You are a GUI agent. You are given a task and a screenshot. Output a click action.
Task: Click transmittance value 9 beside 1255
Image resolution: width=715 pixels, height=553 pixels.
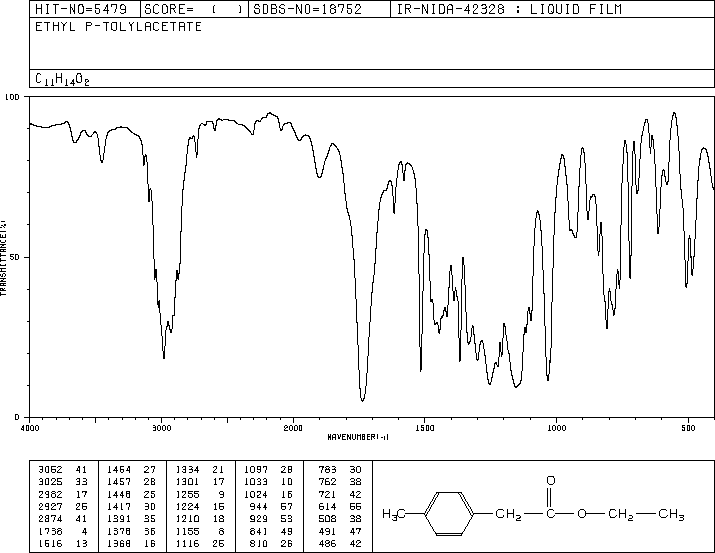click(x=221, y=494)
